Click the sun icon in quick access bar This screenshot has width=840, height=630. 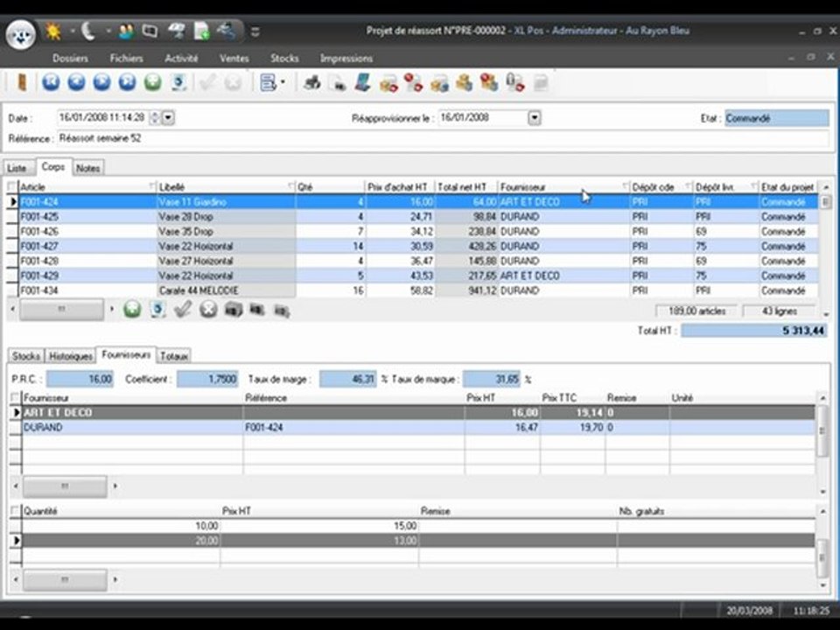[53, 31]
